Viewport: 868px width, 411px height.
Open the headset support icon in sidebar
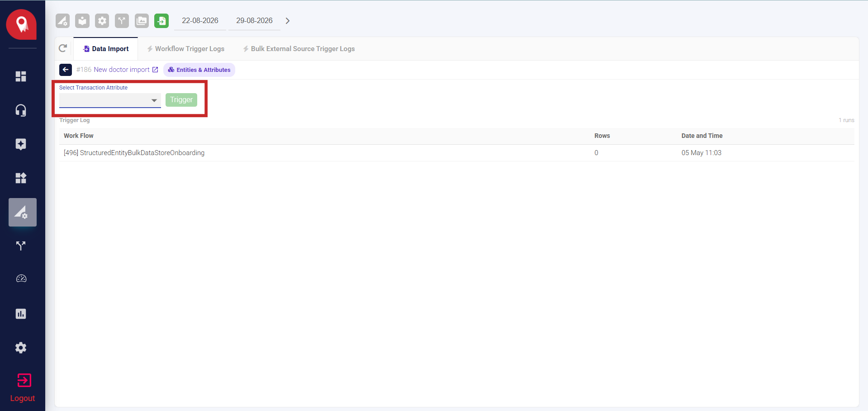[x=21, y=110]
